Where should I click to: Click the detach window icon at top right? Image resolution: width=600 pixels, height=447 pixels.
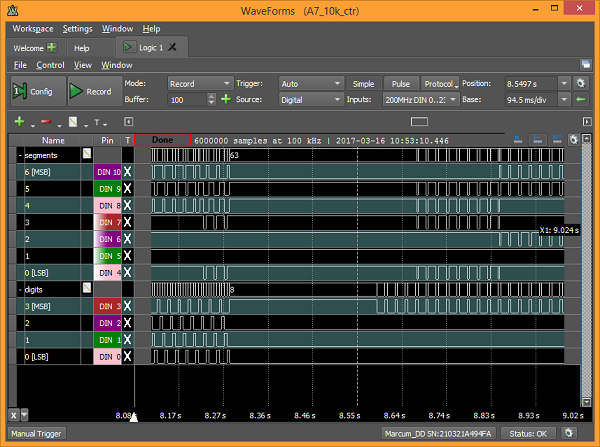click(x=586, y=64)
